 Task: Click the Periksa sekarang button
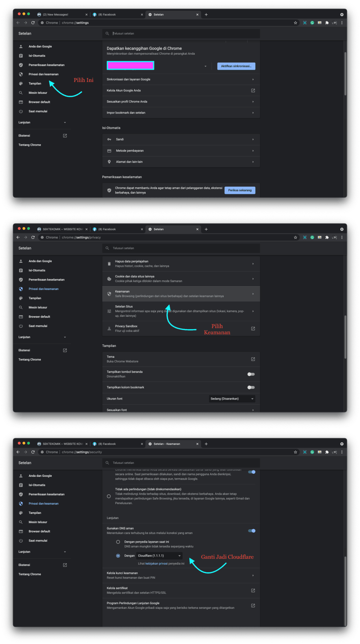[240, 190]
